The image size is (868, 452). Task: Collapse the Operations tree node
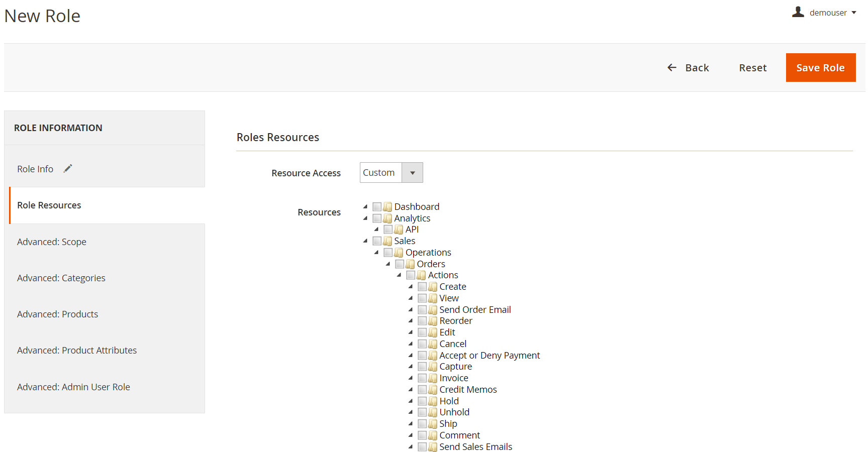click(x=376, y=253)
